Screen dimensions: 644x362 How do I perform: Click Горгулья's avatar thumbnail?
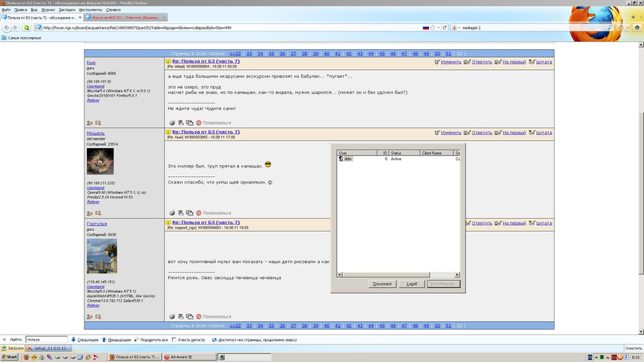point(101,256)
